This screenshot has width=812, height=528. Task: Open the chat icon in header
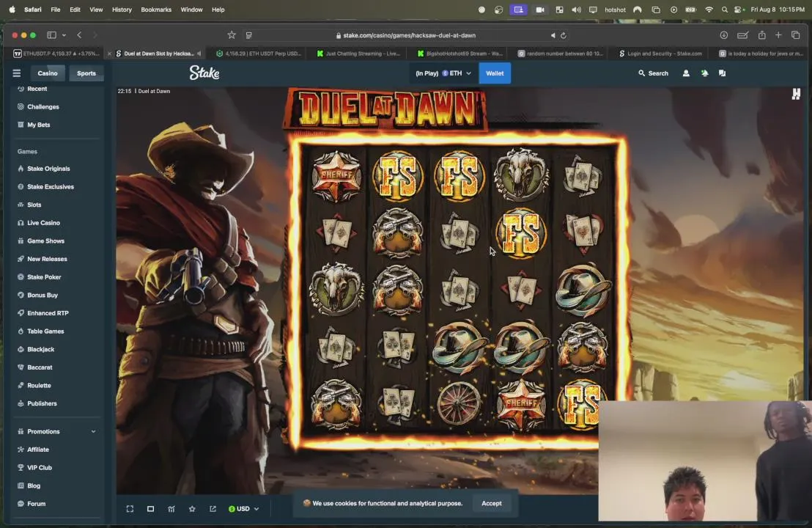tap(722, 73)
